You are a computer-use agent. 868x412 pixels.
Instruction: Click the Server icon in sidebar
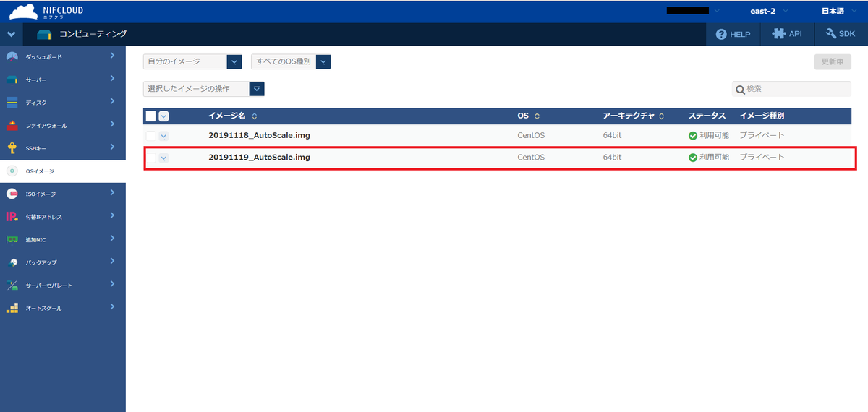tap(12, 80)
